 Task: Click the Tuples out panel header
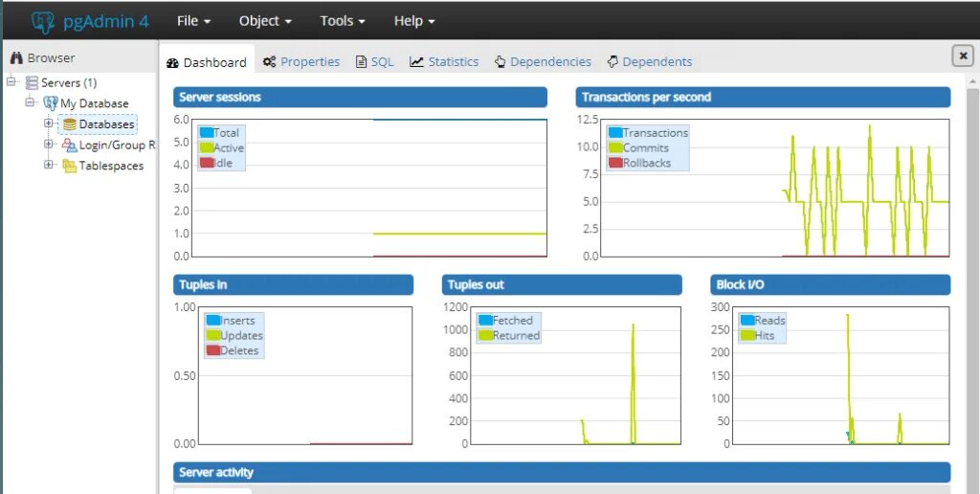coord(562,284)
